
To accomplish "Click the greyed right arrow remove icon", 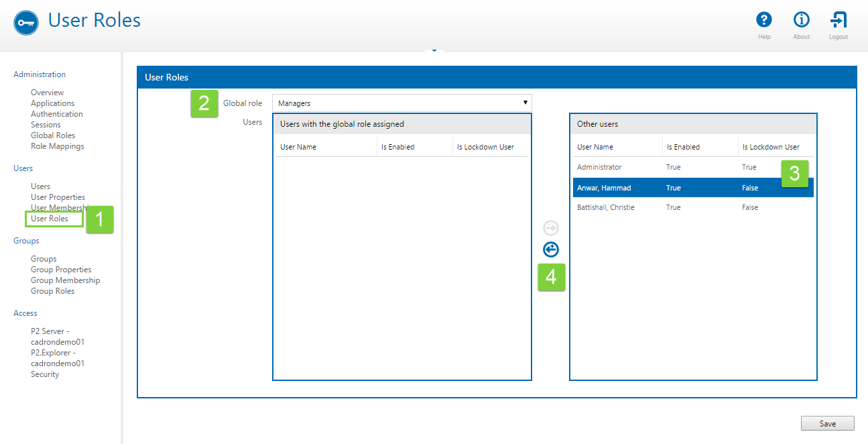I will [550, 228].
